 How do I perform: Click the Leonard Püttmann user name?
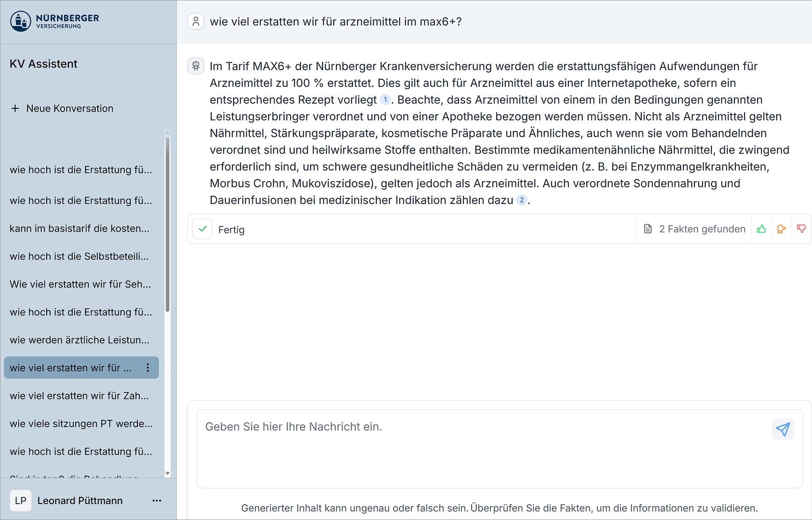click(x=80, y=501)
